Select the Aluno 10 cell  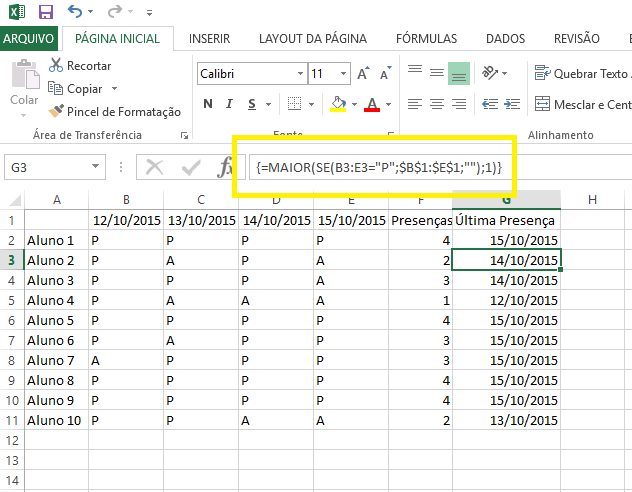[x=56, y=420]
